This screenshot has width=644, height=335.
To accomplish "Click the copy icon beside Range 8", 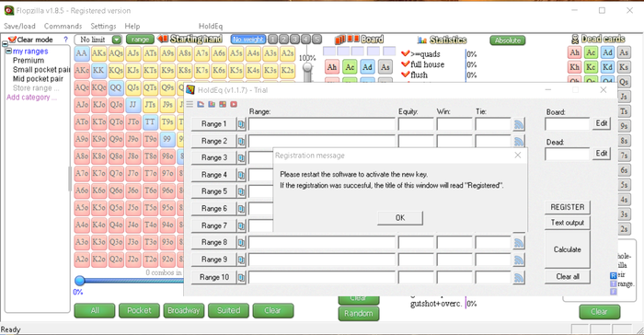I will 241,243.
